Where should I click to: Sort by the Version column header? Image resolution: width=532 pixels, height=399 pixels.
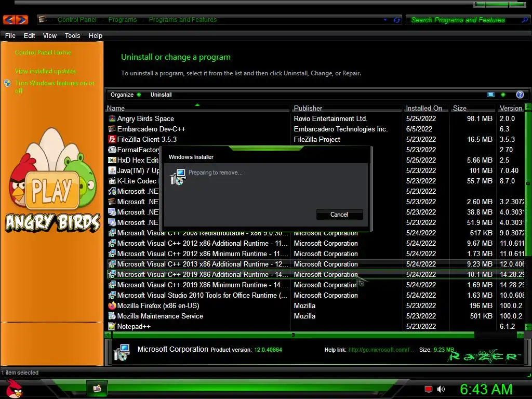(x=511, y=108)
